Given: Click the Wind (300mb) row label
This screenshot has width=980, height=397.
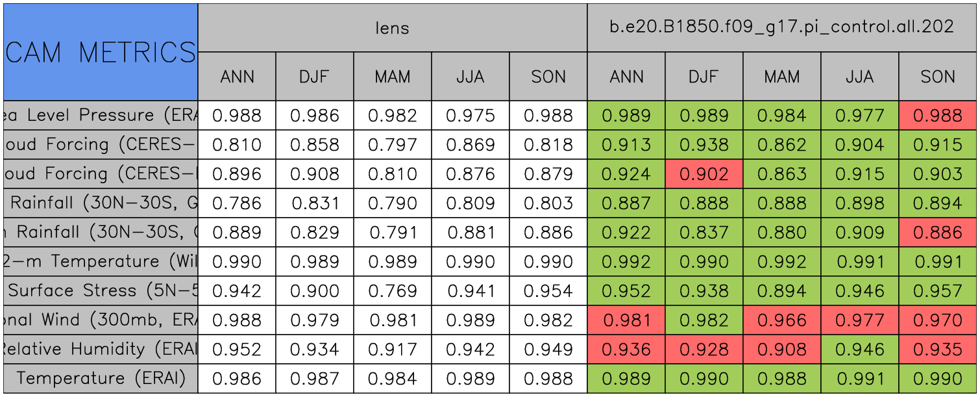Looking at the screenshot, I should (x=101, y=320).
